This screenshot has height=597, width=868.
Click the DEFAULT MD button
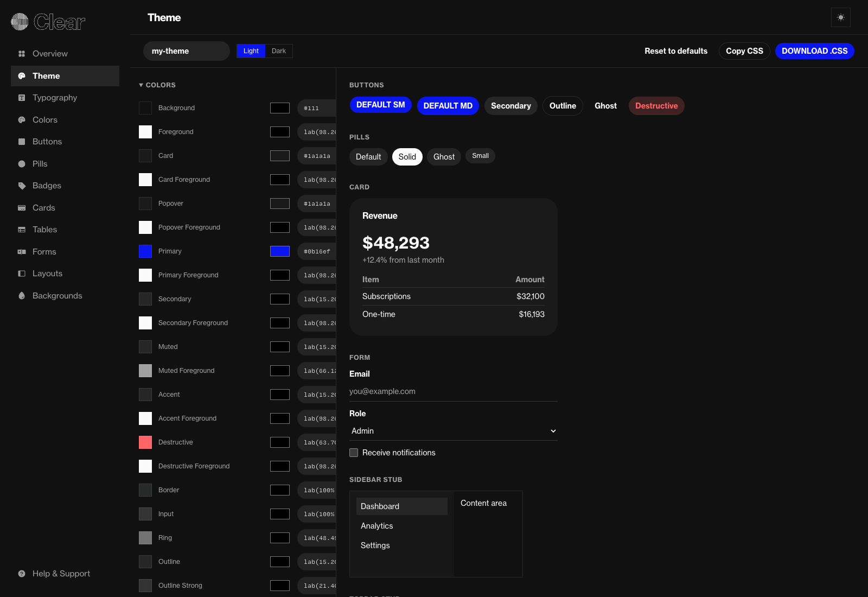click(x=448, y=106)
